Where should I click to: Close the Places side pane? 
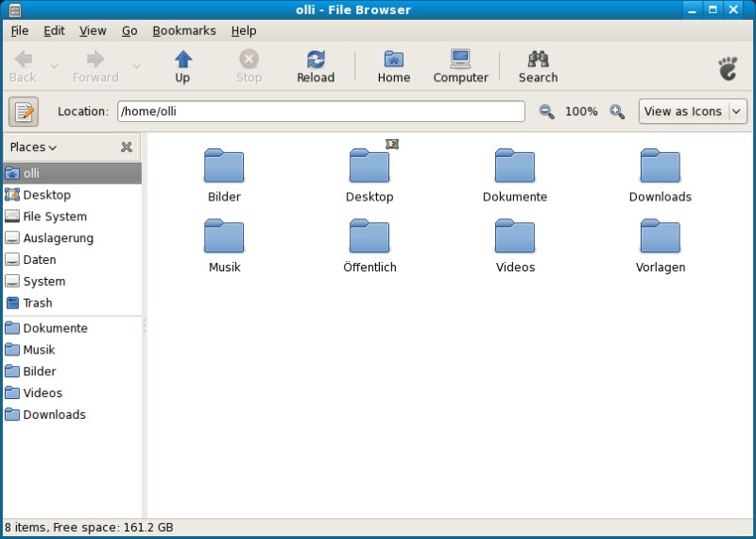[x=127, y=148]
